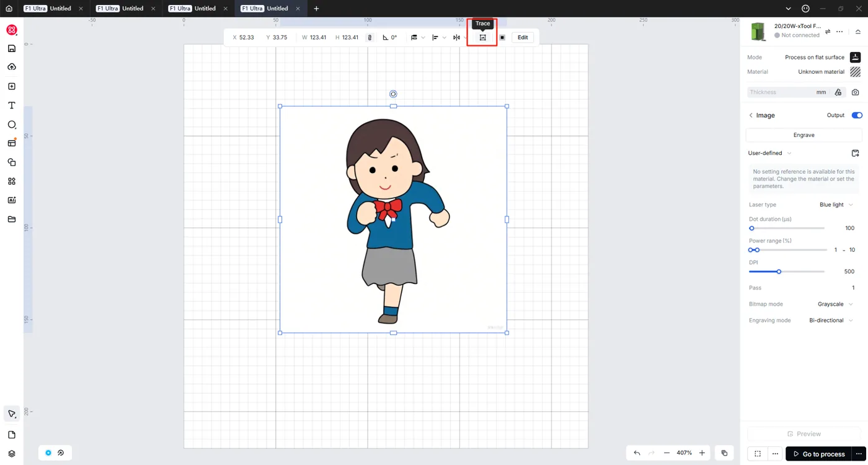
Task: Click the switch device arrows icon
Action: 828,32
